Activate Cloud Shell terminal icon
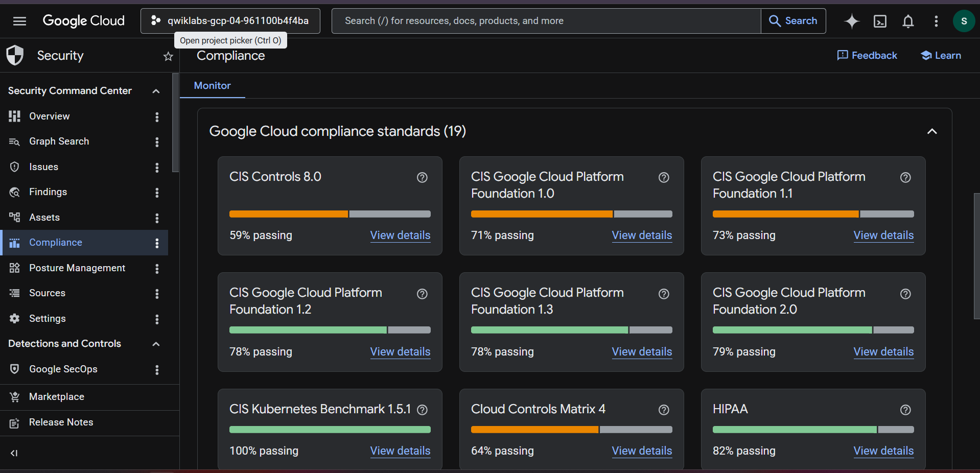This screenshot has width=980, height=473. click(880, 21)
